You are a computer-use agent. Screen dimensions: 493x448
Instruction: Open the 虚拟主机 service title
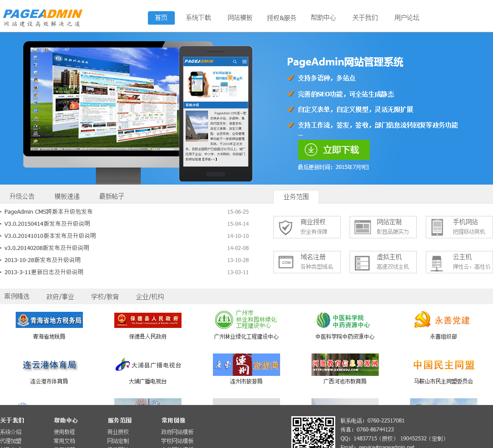pos(389,257)
